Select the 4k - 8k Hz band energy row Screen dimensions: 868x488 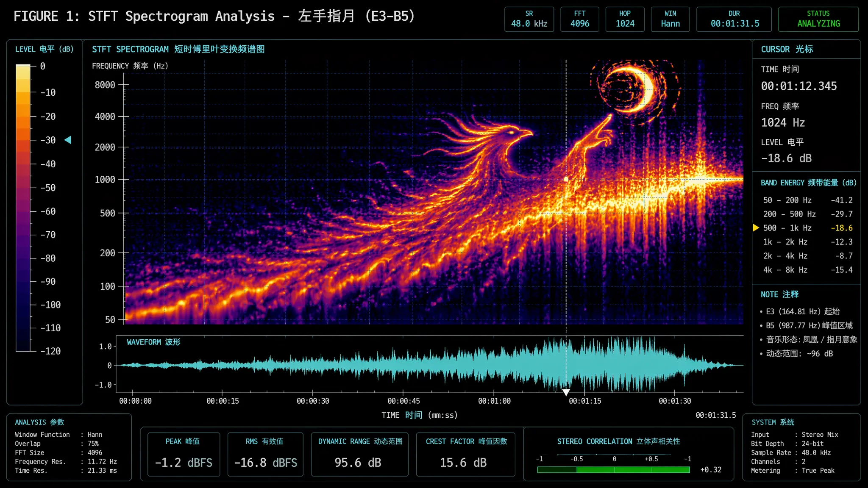807,270
